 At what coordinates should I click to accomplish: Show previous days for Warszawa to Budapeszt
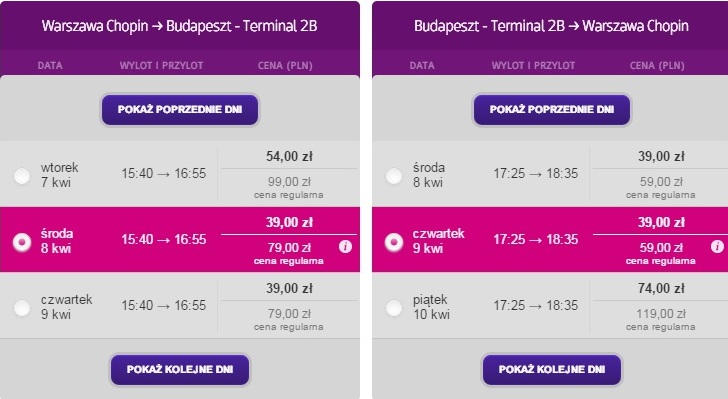180,110
